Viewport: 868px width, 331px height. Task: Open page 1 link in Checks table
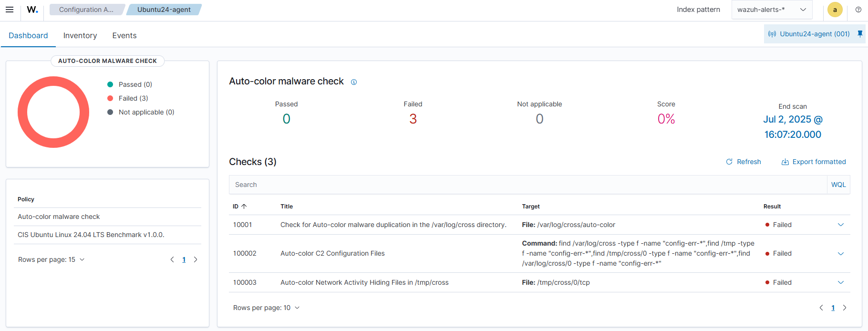point(833,308)
